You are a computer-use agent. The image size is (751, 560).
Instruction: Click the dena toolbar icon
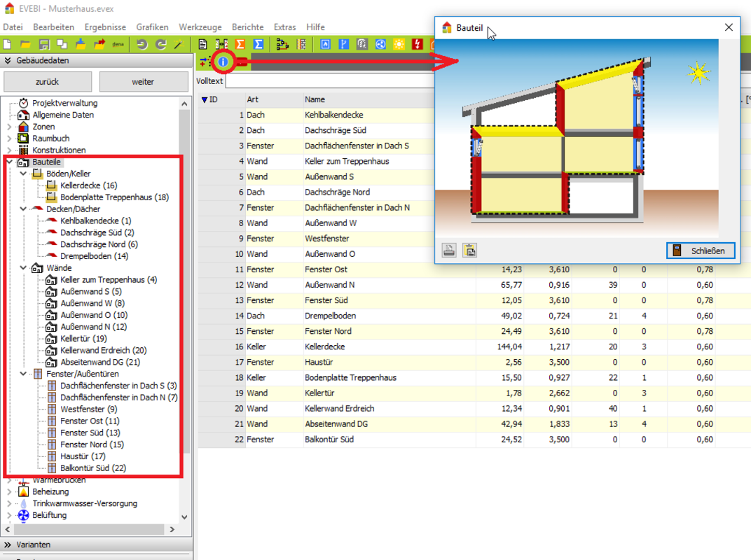(x=118, y=44)
